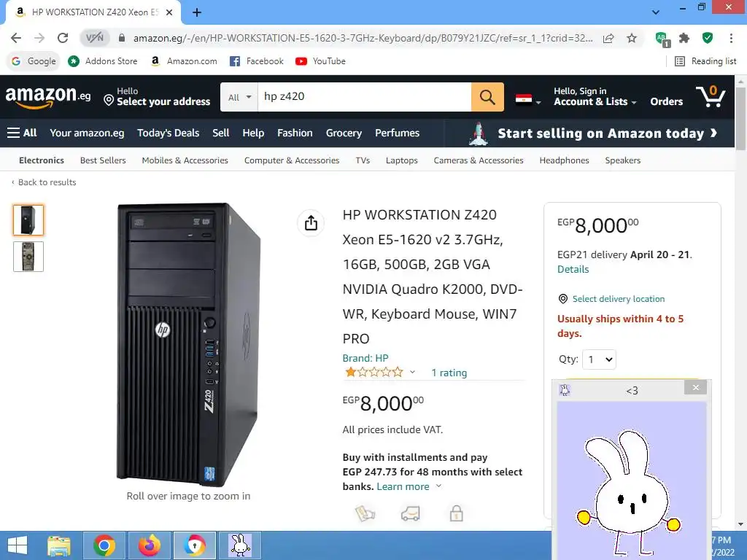Open the country flag language selector
Screen dimensions: 747x560
pos(528,99)
